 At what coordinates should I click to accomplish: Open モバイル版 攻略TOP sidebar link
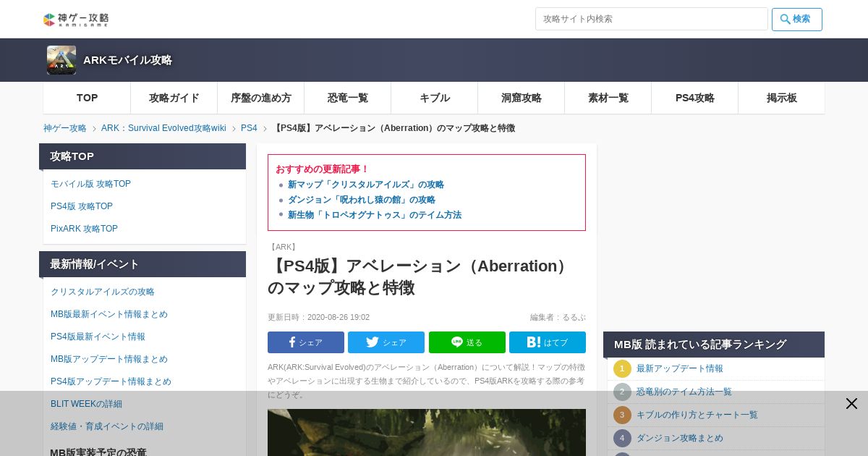point(90,184)
